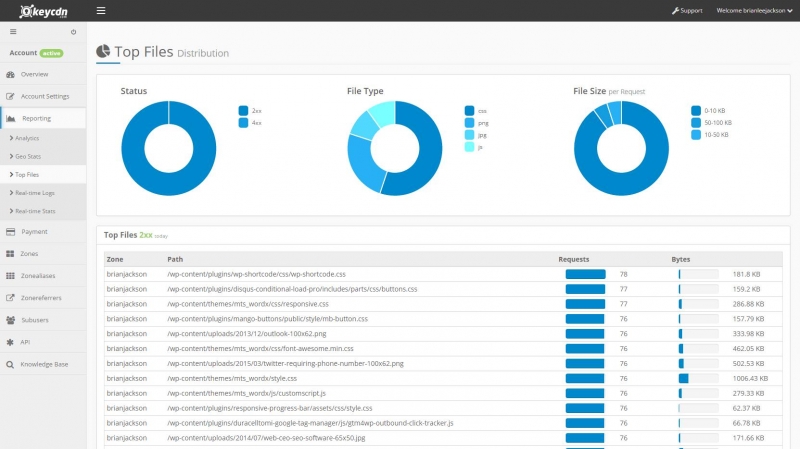Image resolution: width=800 pixels, height=449 pixels.
Task: Open Overview from the sidebar
Action: coord(34,74)
